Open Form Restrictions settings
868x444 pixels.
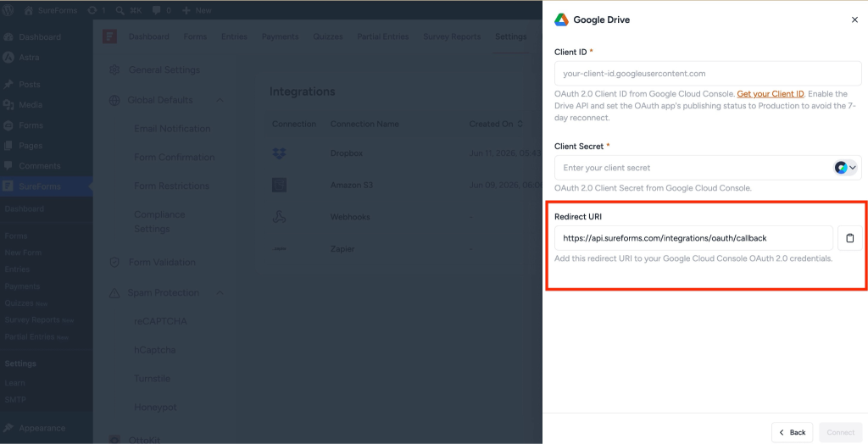click(x=171, y=186)
